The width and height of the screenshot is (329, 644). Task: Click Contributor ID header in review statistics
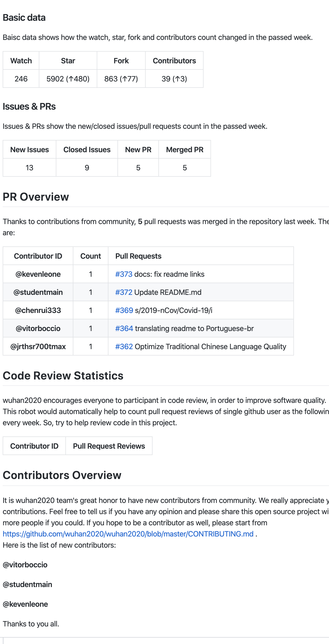coord(34,446)
